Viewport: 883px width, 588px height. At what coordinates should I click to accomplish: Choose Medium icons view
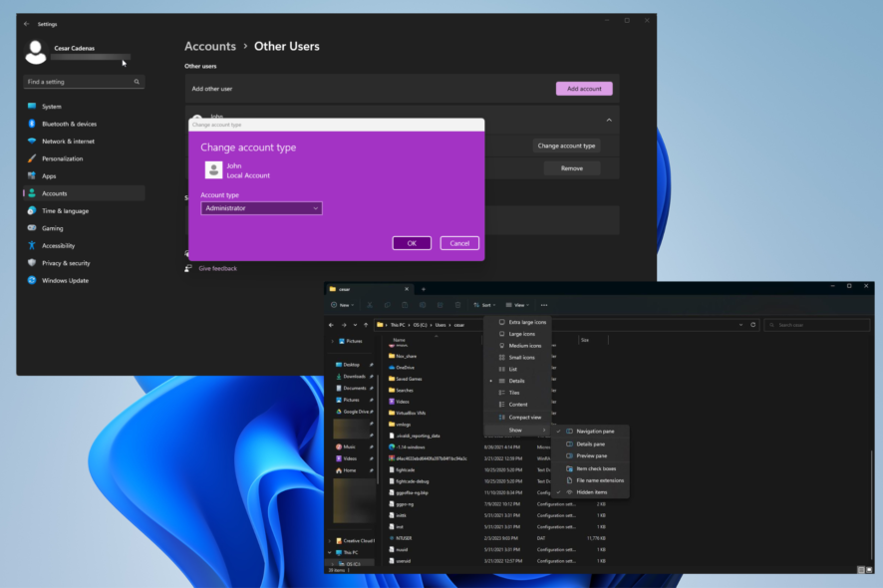pyautogui.click(x=517, y=346)
